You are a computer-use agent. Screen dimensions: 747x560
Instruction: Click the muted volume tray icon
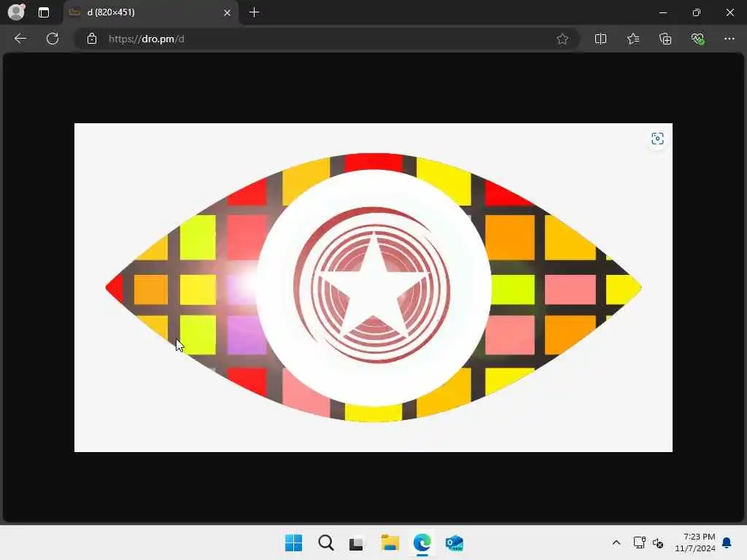[x=658, y=542]
